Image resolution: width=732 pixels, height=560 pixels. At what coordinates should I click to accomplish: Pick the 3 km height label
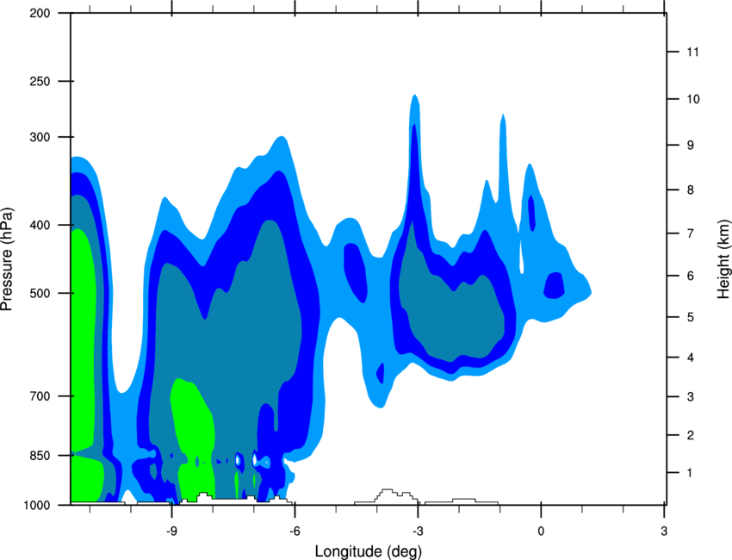(x=690, y=397)
